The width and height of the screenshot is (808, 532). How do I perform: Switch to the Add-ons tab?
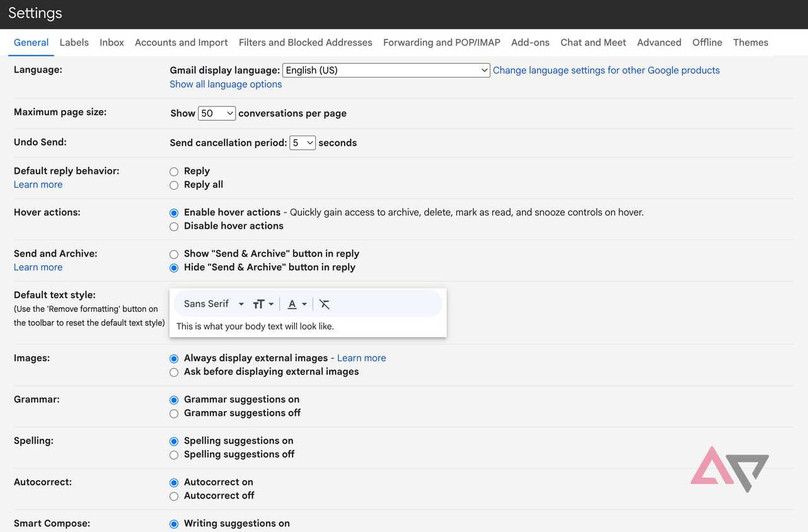530,42
